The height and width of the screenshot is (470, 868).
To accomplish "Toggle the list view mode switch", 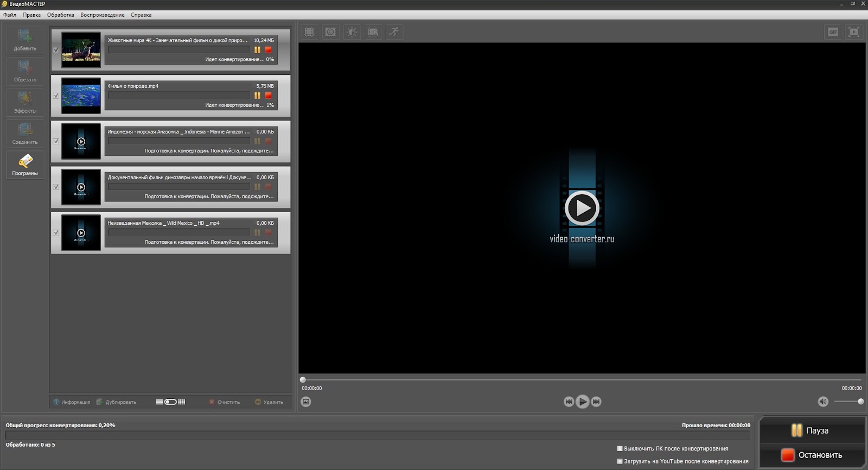I will pyautogui.click(x=170, y=402).
